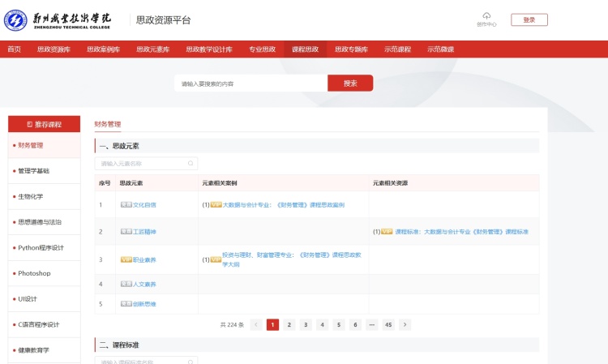Open the cloud 创作中心 icon
608x364 pixels.
click(486, 18)
